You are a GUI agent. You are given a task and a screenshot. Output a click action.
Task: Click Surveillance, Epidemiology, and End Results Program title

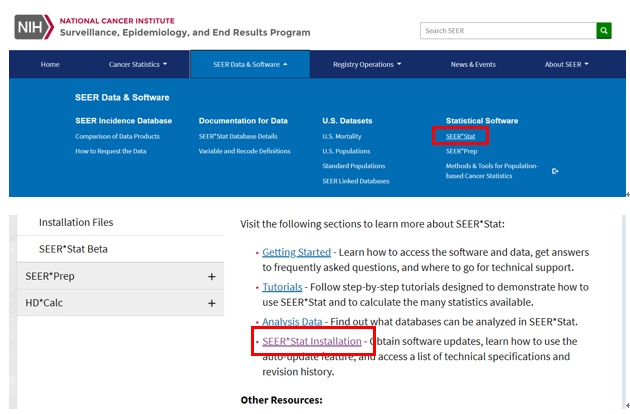click(x=185, y=33)
